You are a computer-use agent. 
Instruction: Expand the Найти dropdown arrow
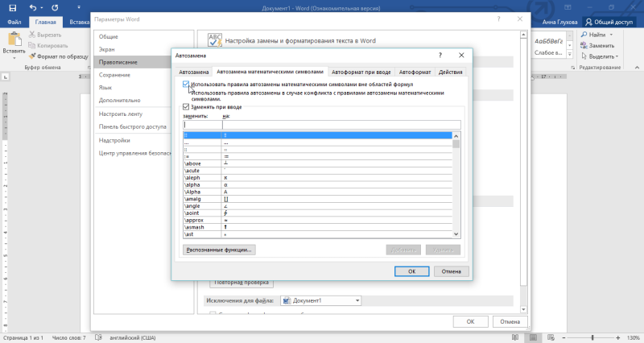point(611,35)
